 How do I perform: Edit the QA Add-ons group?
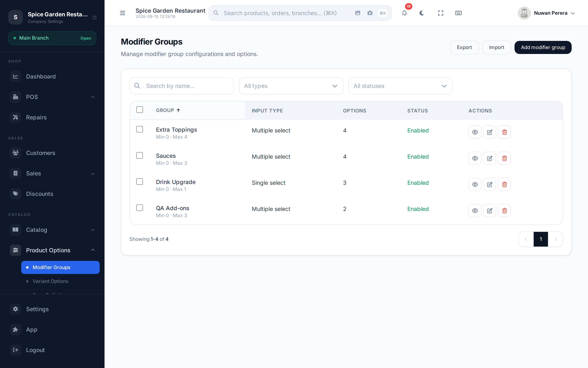point(489,211)
